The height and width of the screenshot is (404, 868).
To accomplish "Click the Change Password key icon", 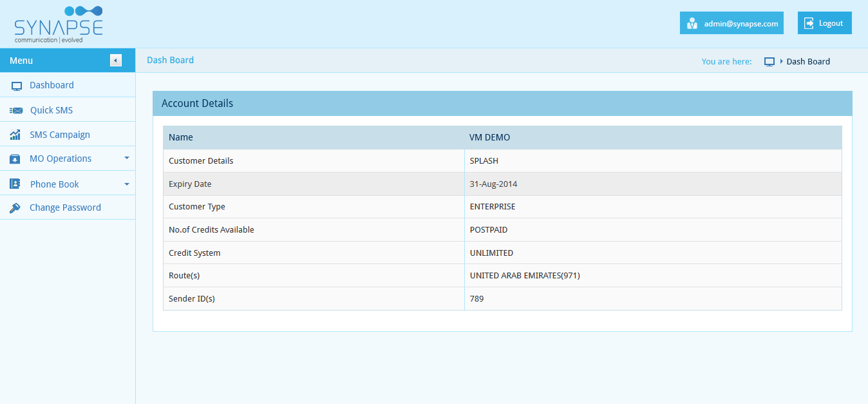I will (15, 208).
